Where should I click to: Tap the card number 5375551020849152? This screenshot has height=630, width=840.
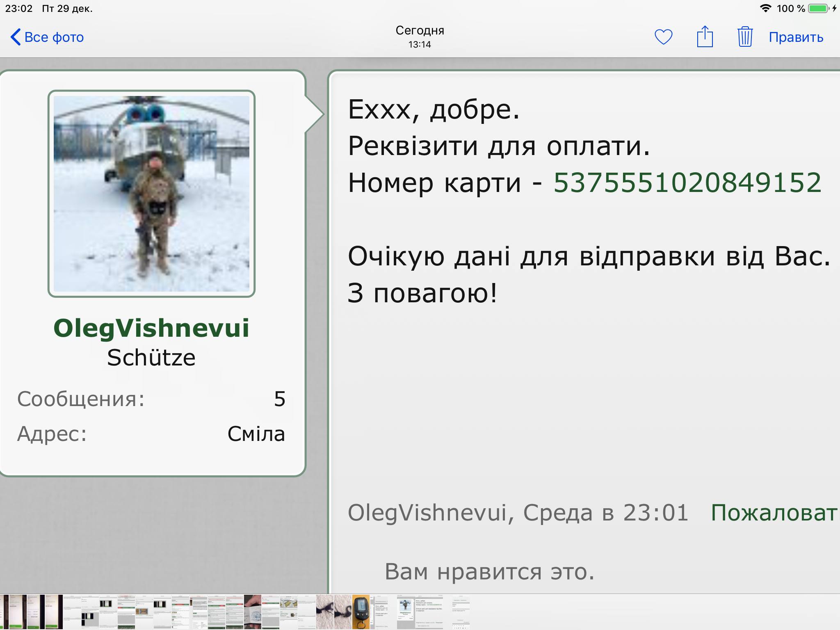tap(687, 183)
